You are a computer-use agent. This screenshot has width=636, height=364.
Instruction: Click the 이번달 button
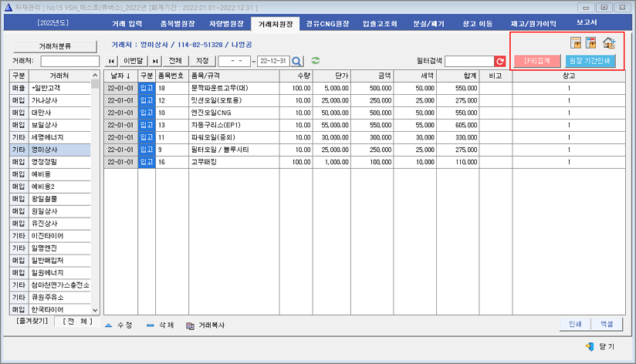pos(133,61)
